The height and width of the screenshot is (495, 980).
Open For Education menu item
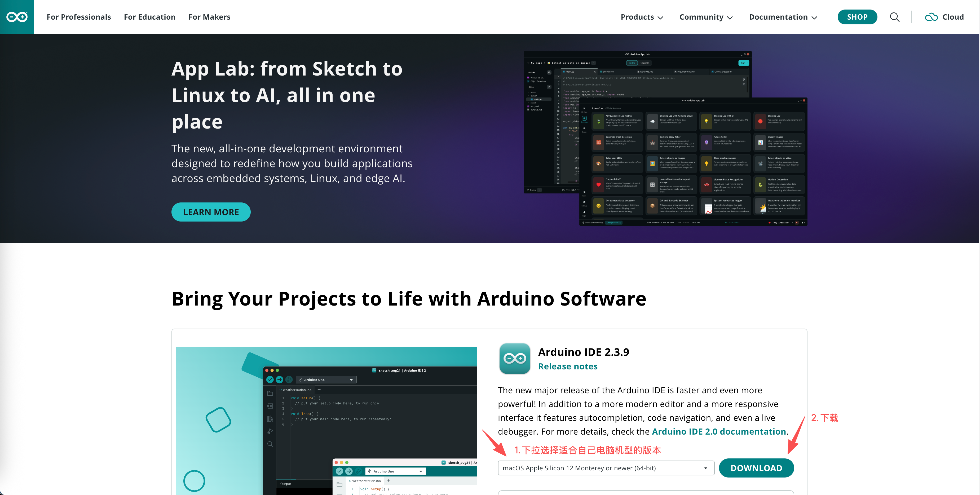[x=149, y=17]
